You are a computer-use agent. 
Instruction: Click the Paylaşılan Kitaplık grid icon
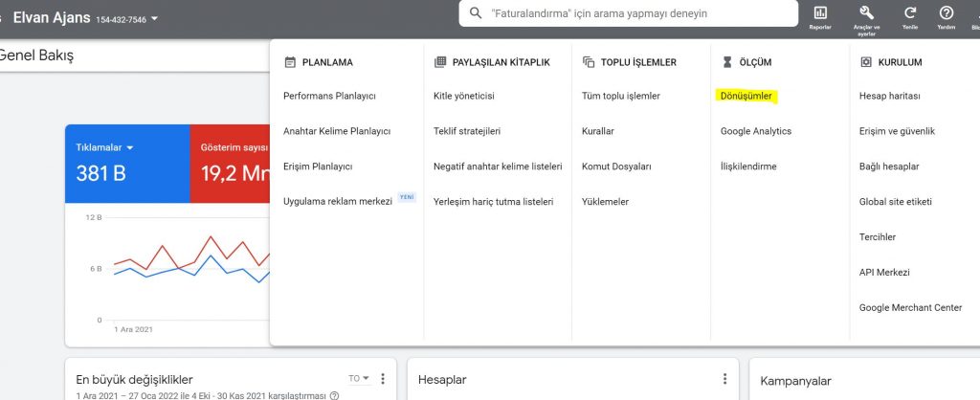click(x=440, y=62)
